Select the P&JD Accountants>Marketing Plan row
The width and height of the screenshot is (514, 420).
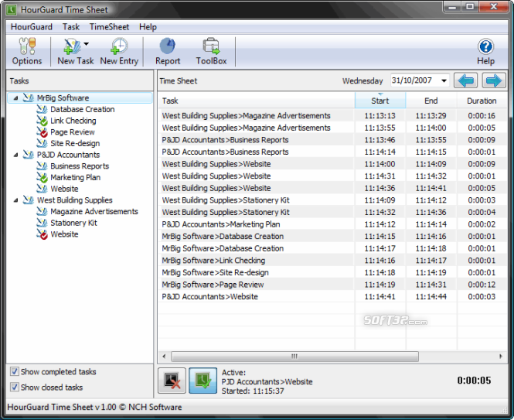pyautogui.click(x=332, y=224)
